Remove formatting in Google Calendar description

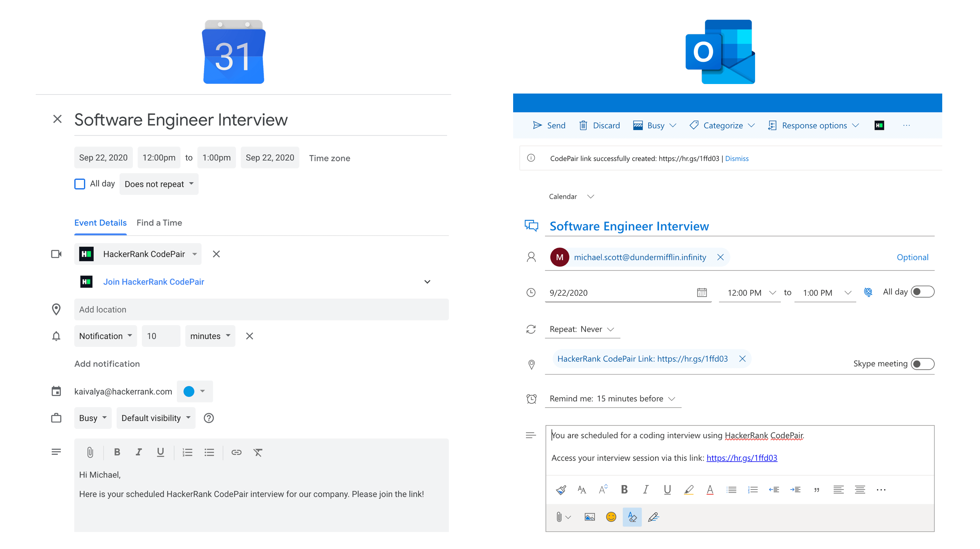(258, 452)
